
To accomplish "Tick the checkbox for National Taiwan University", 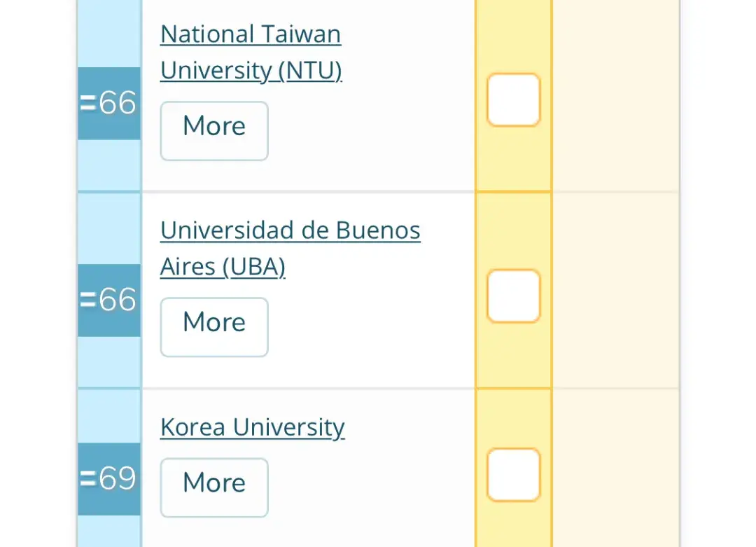I will tap(513, 100).
